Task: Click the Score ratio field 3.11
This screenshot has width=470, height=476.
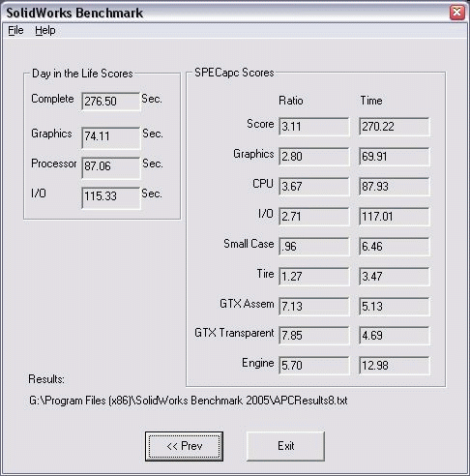Action: click(314, 127)
